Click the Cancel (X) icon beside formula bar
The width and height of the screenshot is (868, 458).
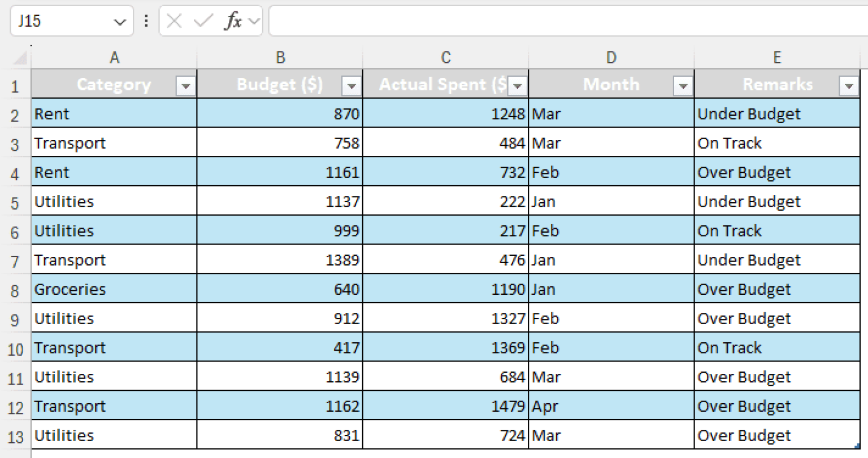coord(173,21)
